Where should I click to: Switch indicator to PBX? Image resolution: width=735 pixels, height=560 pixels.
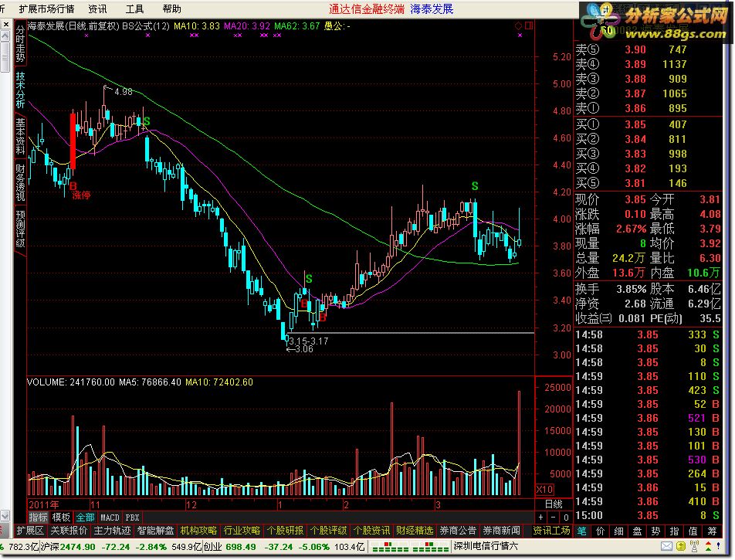pyautogui.click(x=132, y=518)
